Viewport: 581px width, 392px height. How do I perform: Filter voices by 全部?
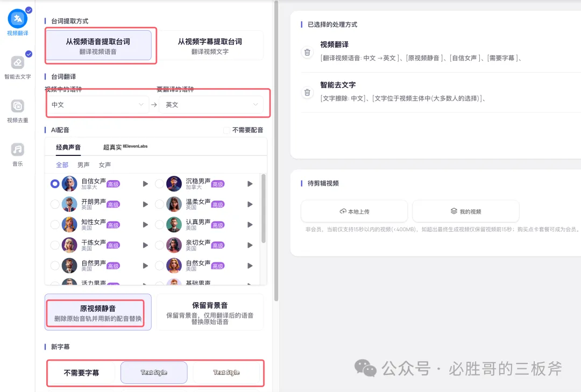click(62, 165)
